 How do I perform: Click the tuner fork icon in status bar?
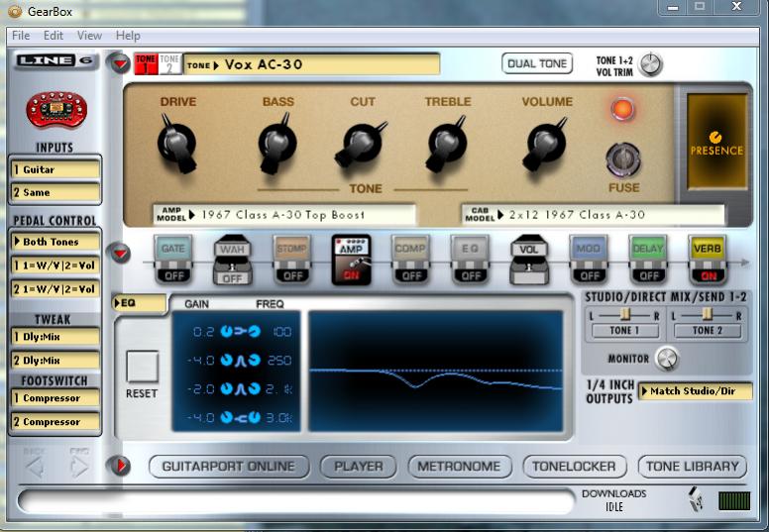click(696, 499)
